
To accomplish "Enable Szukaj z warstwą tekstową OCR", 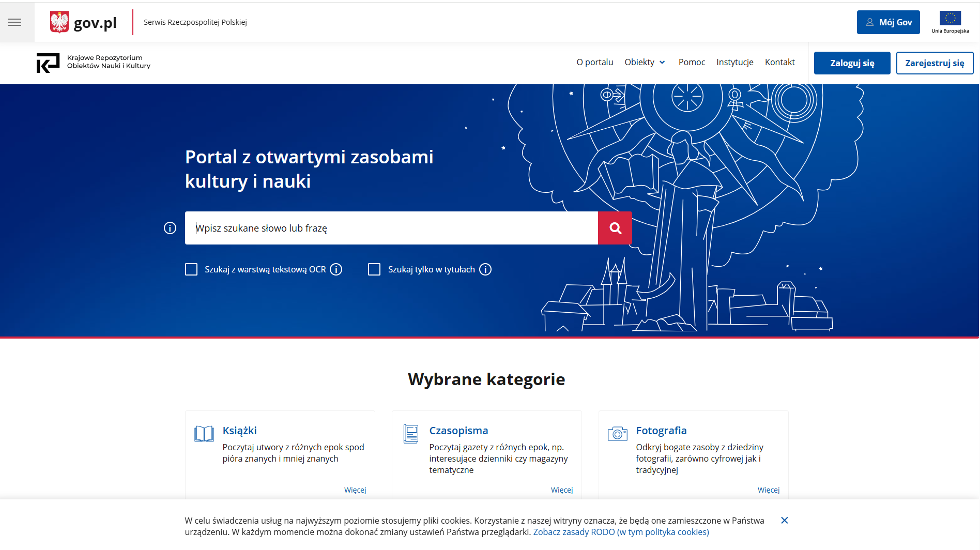I will pyautogui.click(x=191, y=269).
